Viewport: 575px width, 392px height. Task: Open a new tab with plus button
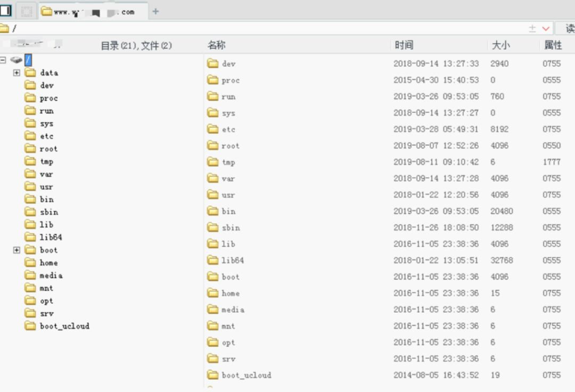(x=155, y=11)
